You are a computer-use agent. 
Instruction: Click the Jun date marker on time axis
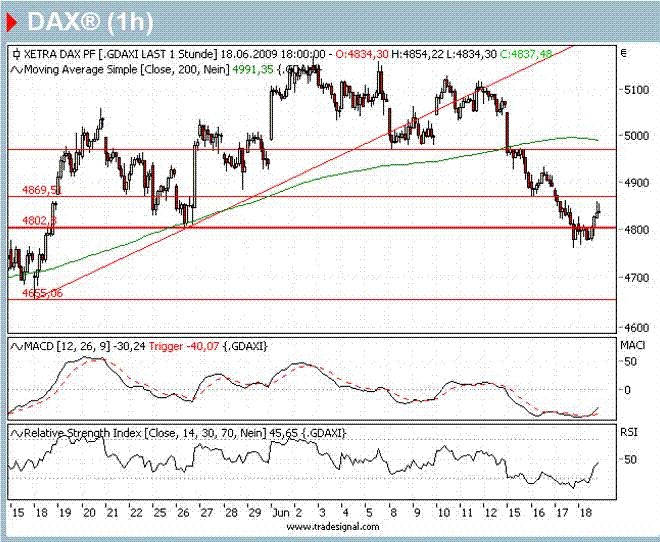pos(281,513)
